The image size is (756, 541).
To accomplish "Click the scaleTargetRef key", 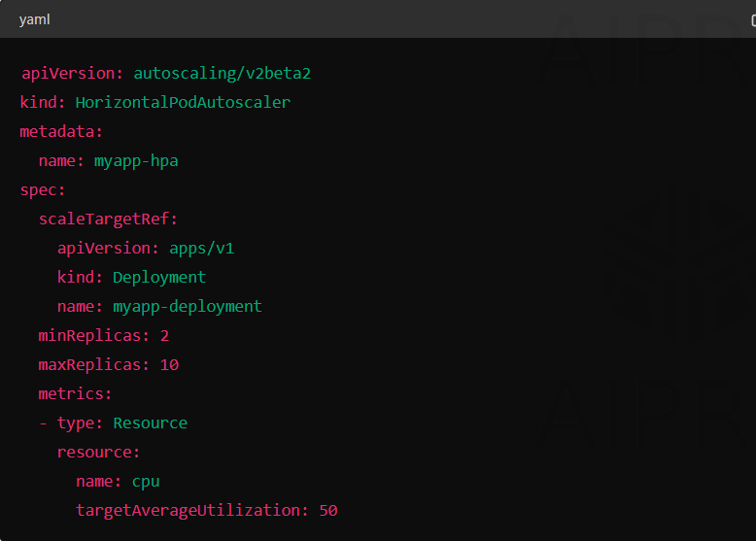I will point(108,220).
